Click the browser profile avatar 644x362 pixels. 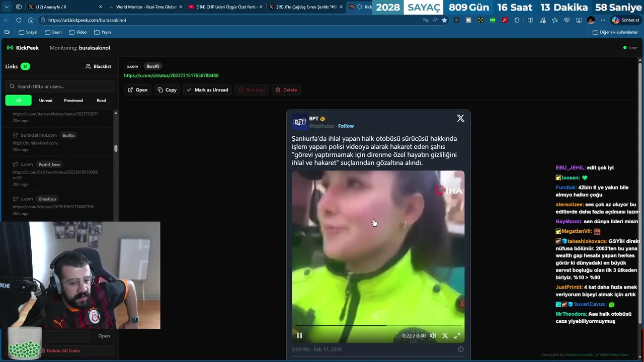pyautogui.click(x=591, y=20)
